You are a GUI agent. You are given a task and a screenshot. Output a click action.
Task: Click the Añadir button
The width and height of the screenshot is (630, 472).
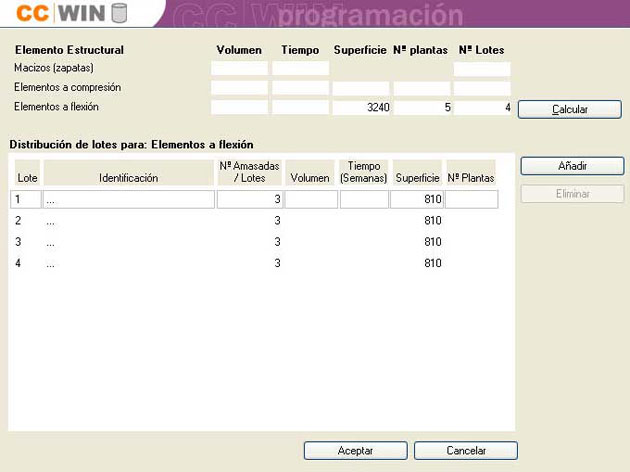point(571,166)
